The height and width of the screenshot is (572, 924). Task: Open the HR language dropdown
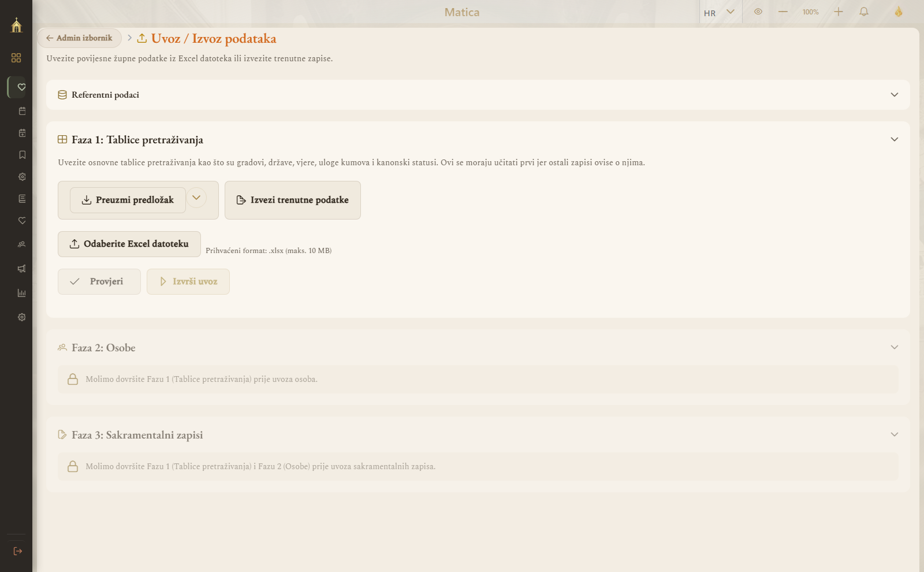pyautogui.click(x=720, y=12)
